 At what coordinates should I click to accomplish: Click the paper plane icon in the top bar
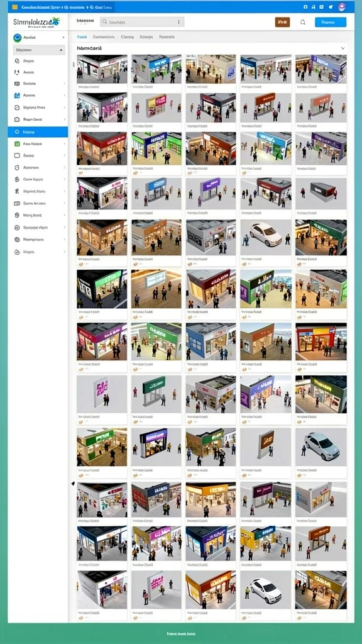pyautogui.click(x=331, y=7)
